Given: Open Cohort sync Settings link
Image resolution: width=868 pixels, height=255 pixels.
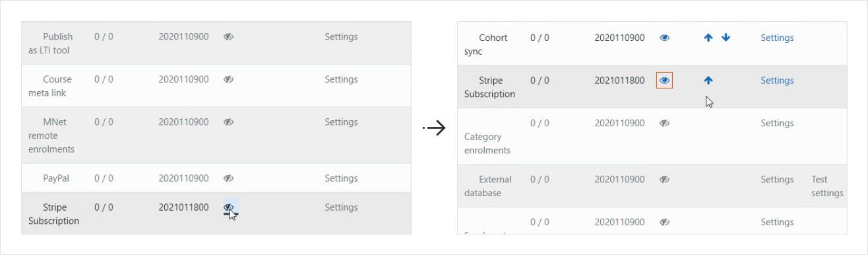Looking at the screenshot, I should pos(777,38).
